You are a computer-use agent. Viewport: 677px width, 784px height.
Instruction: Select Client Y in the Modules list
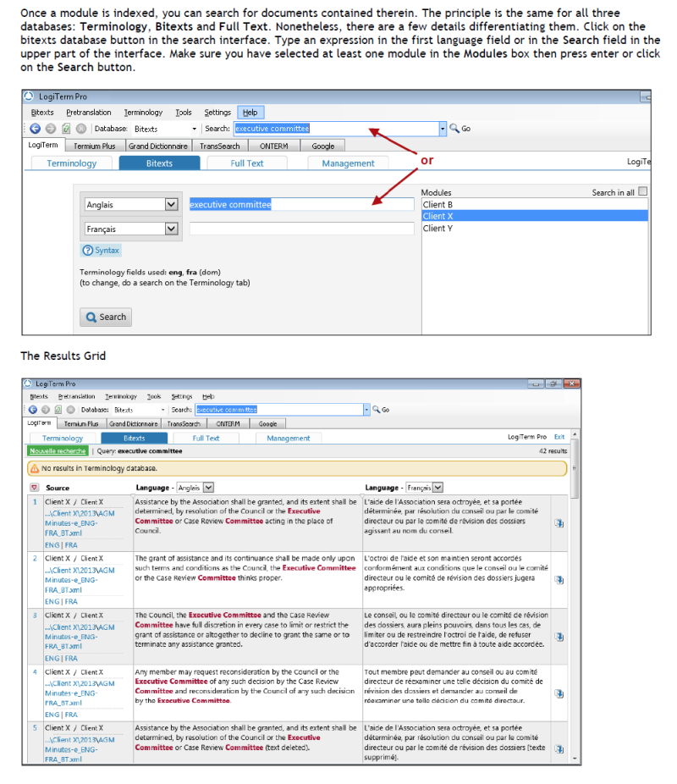(x=535, y=228)
